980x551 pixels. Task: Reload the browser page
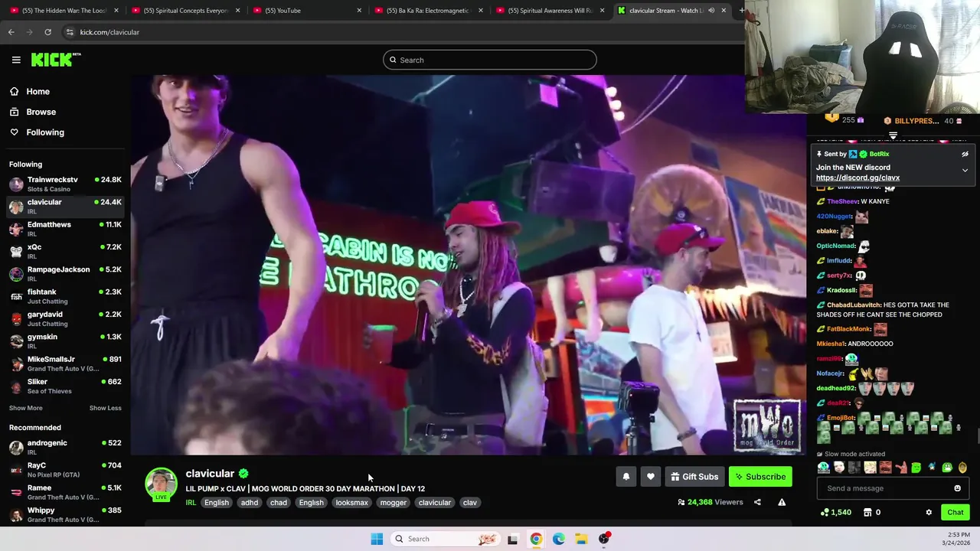pos(47,32)
